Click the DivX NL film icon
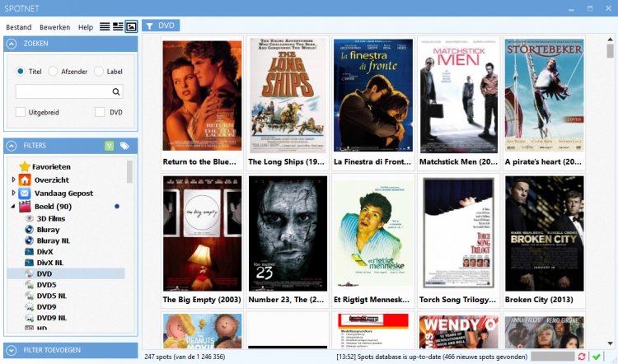The width and height of the screenshot is (618, 364). point(29,263)
